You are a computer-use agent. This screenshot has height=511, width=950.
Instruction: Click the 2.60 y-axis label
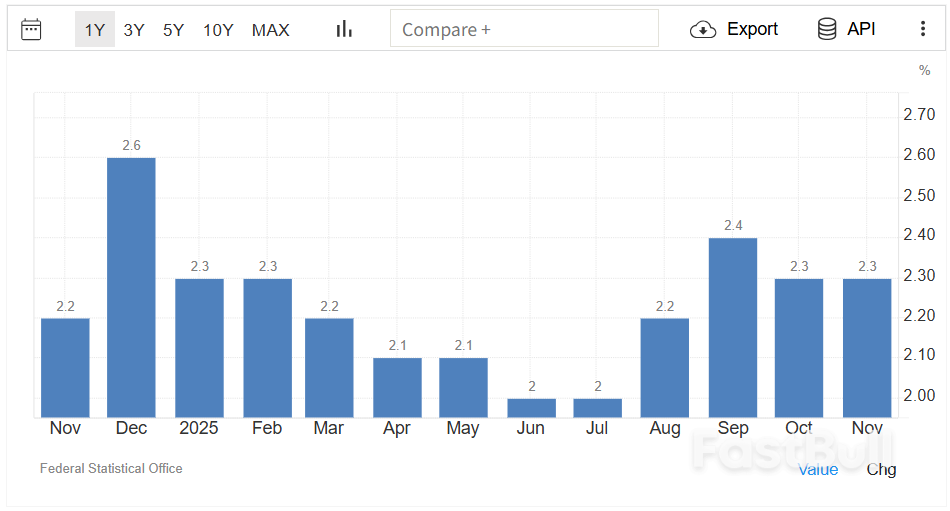(919, 155)
